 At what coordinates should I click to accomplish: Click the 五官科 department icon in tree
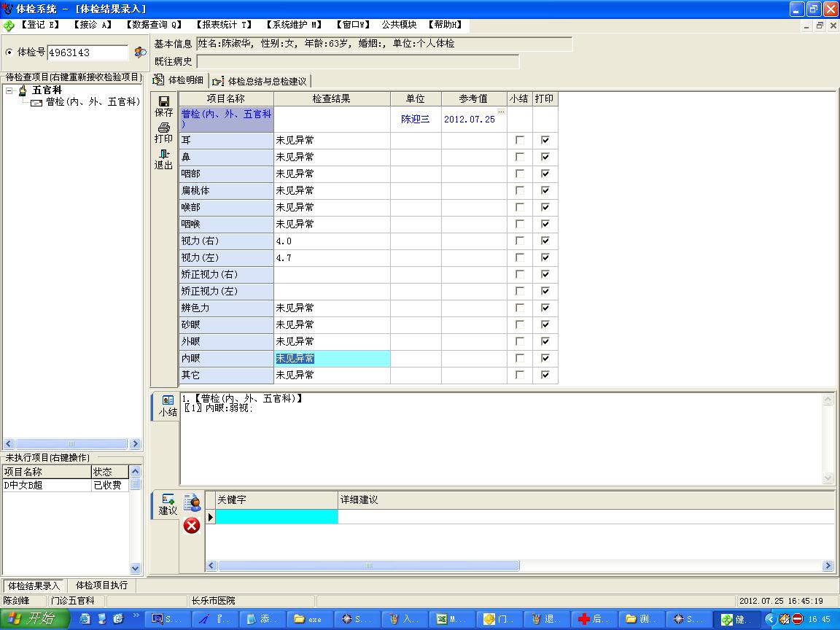(23, 90)
